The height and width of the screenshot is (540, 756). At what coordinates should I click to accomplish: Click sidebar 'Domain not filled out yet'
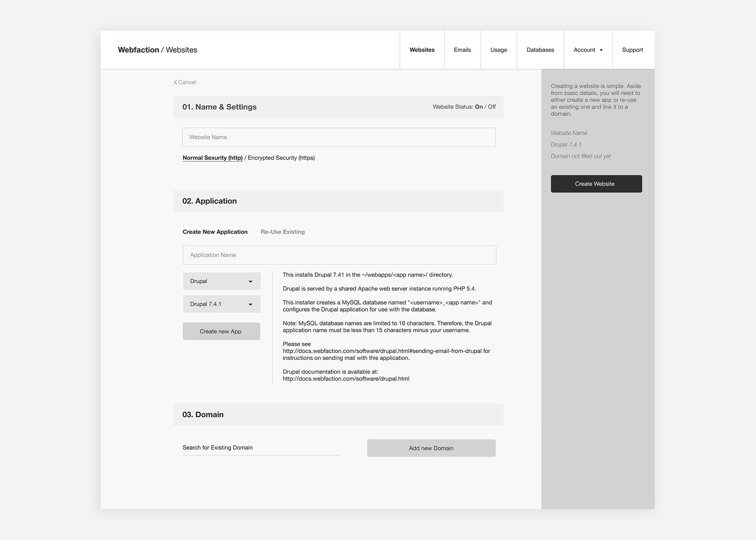tap(581, 156)
